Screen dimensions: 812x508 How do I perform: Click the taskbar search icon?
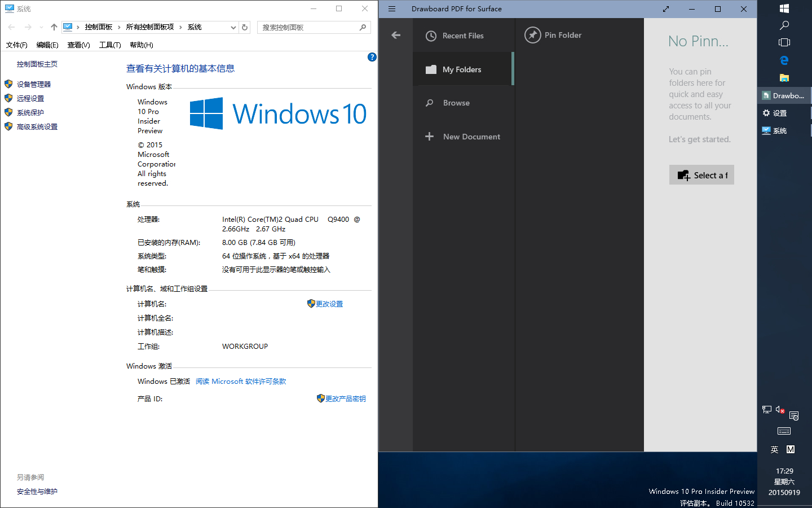(784, 25)
